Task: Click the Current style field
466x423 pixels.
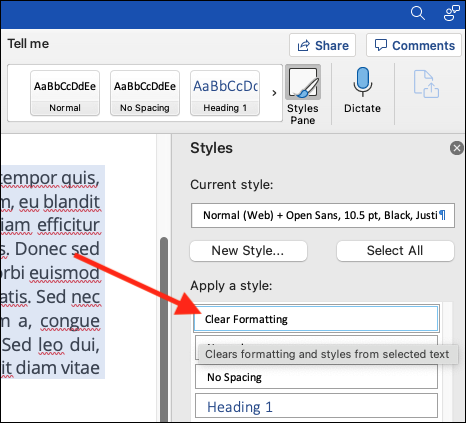Action: pyautogui.click(x=323, y=215)
